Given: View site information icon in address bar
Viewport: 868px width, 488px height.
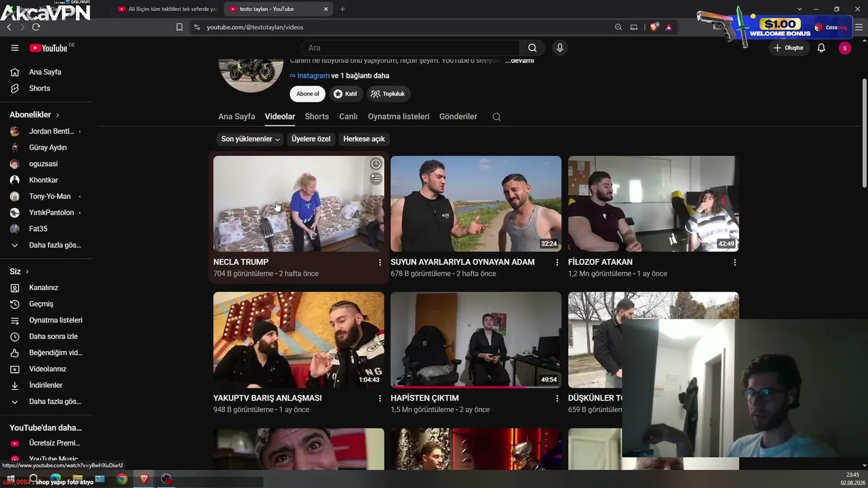Looking at the screenshot, I should [x=197, y=27].
